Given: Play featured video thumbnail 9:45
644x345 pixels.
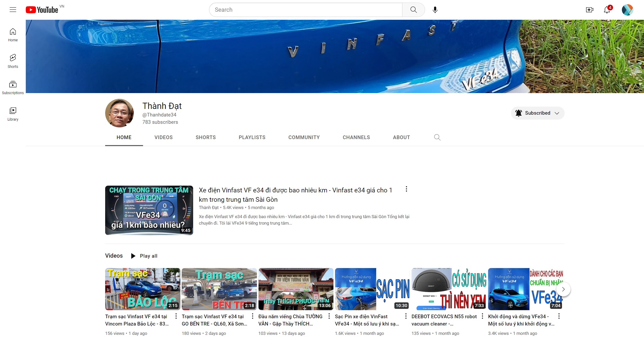Looking at the screenshot, I should click(x=149, y=210).
